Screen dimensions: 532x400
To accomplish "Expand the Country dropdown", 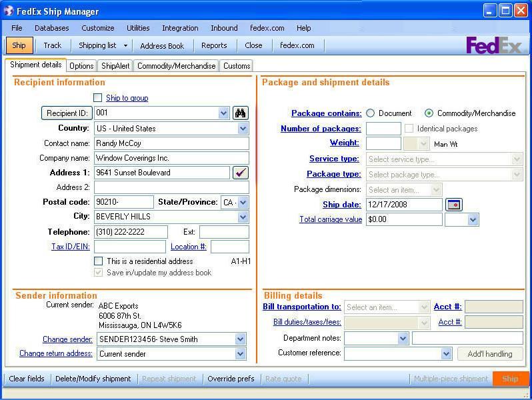I will (243, 129).
